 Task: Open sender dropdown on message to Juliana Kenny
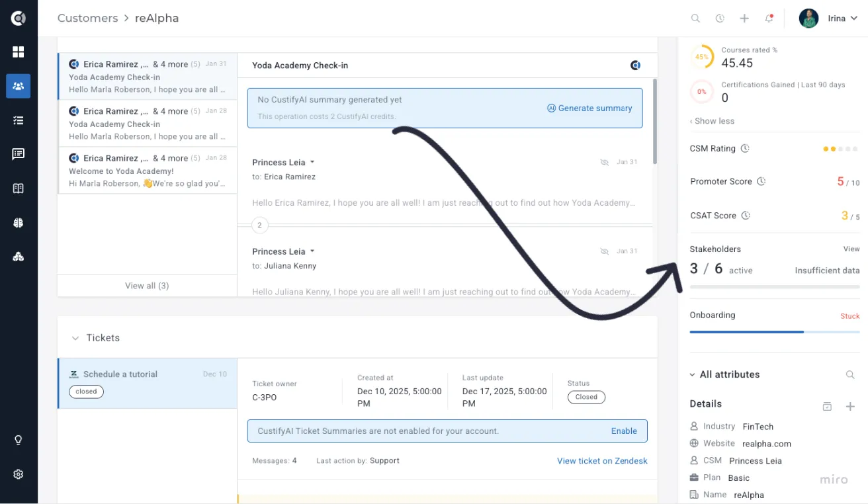click(x=312, y=251)
